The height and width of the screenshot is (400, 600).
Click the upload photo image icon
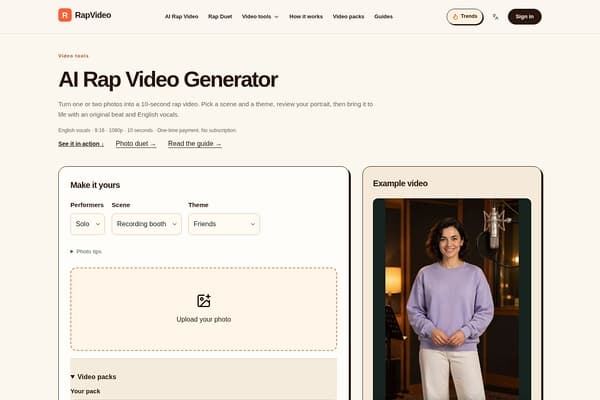pos(204,301)
